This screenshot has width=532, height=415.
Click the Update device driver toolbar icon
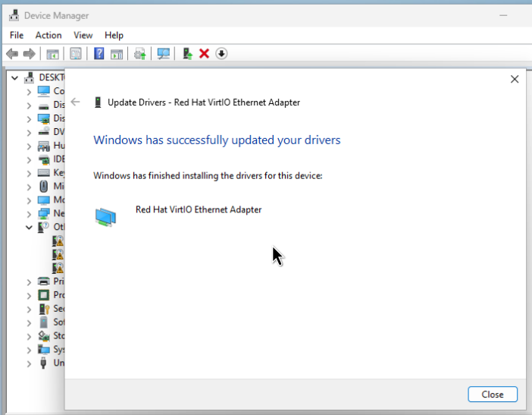click(x=186, y=54)
